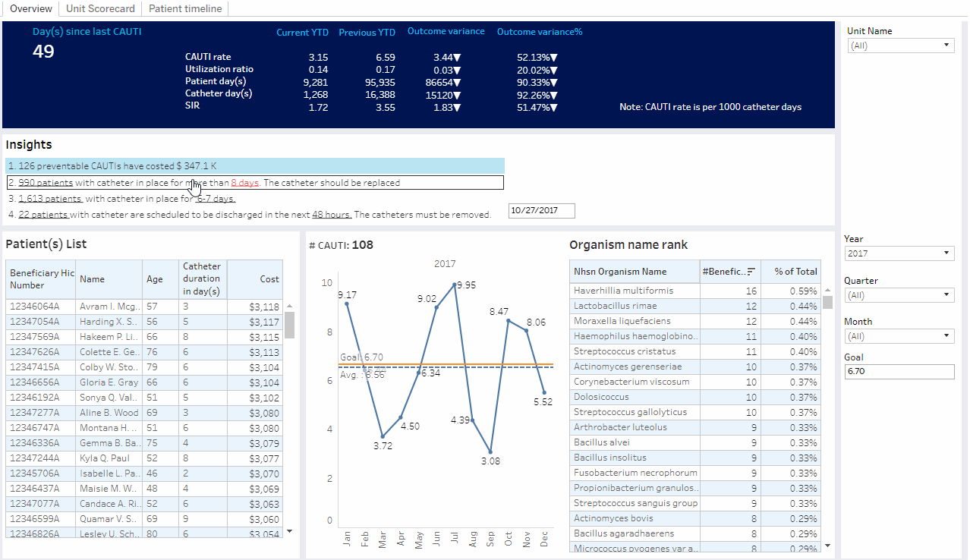Screen dimensions: 970x560
Task: Click the sort icon in #Benefic column header
Action: pyautogui.click(x=751, y=272)
